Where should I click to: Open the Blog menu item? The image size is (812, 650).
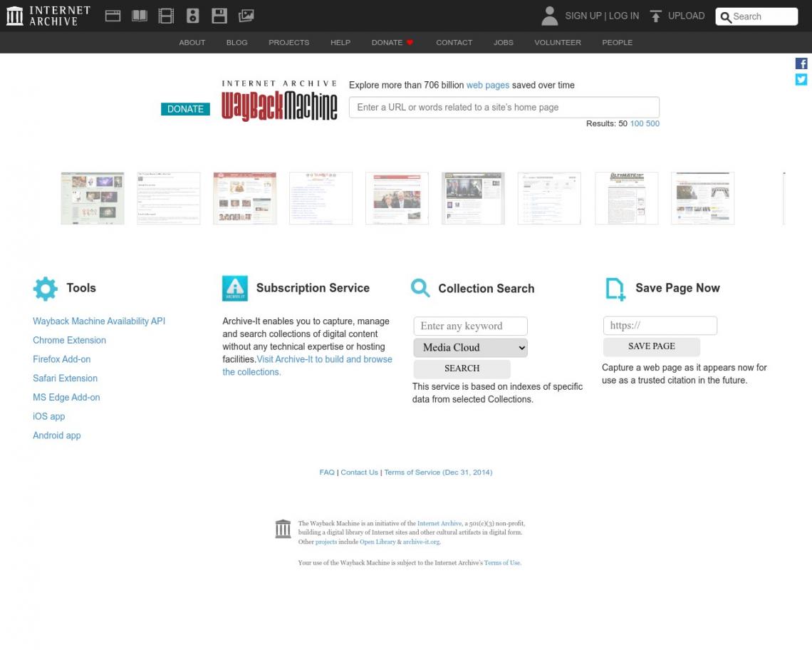pos(236,43)
